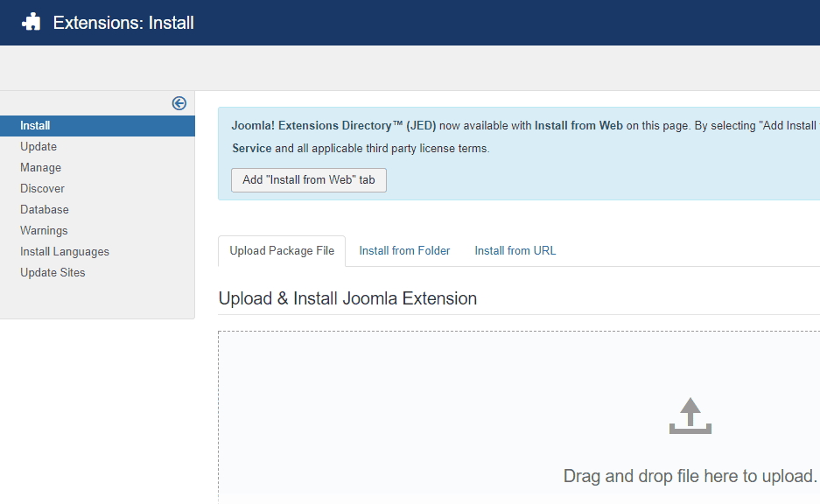
Task: Open Install Languages from the sidebar
Action: (x=64, y=251)
